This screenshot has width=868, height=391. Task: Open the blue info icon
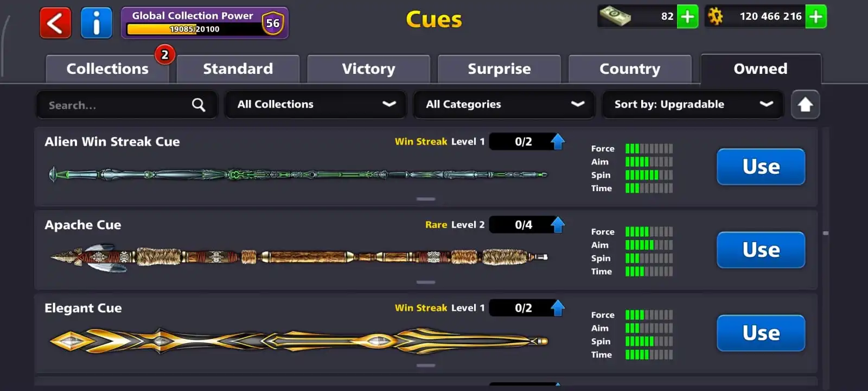[x=96, y=23]
